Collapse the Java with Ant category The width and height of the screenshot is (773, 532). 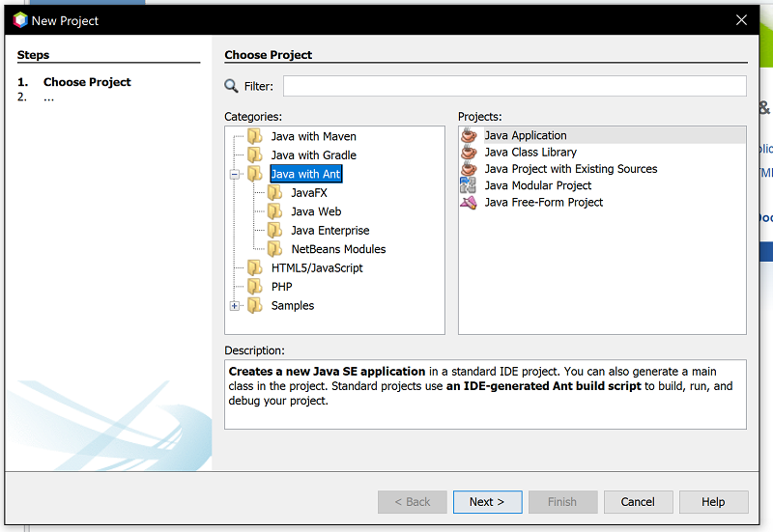tap(235, 174)
